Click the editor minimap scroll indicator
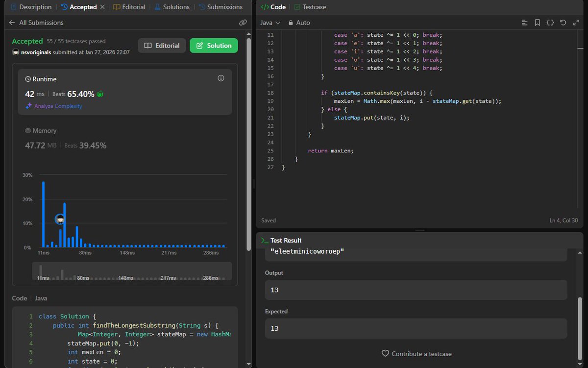Image resolution: width=588 pixels, height=368 pixels. pos(581,48)
